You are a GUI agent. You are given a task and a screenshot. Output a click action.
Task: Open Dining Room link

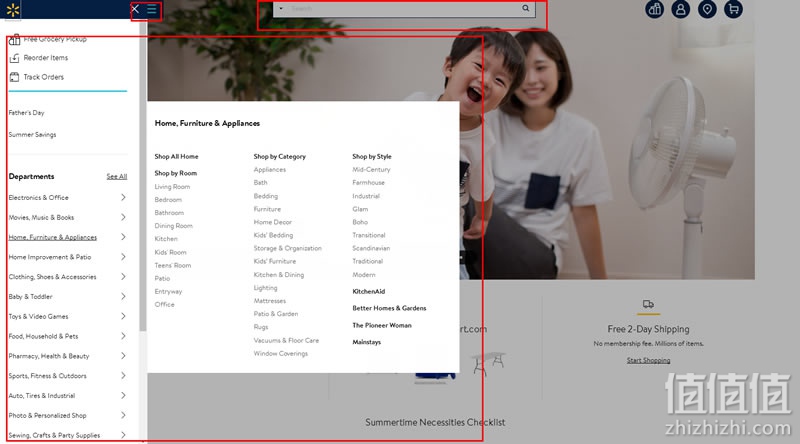[x=173, y=226]
